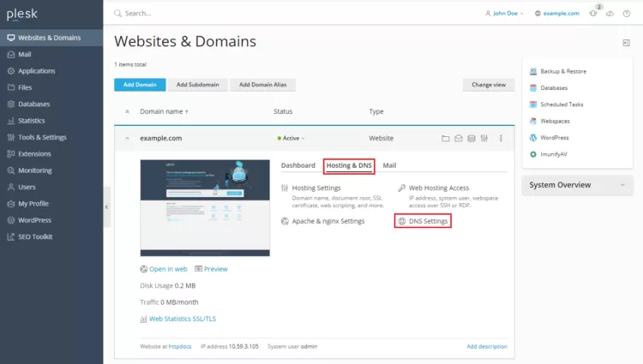The width and height of the screenshot is (643, 364).
Task: Switch to the Dashboard tab
Action: (x=298, y=165)
